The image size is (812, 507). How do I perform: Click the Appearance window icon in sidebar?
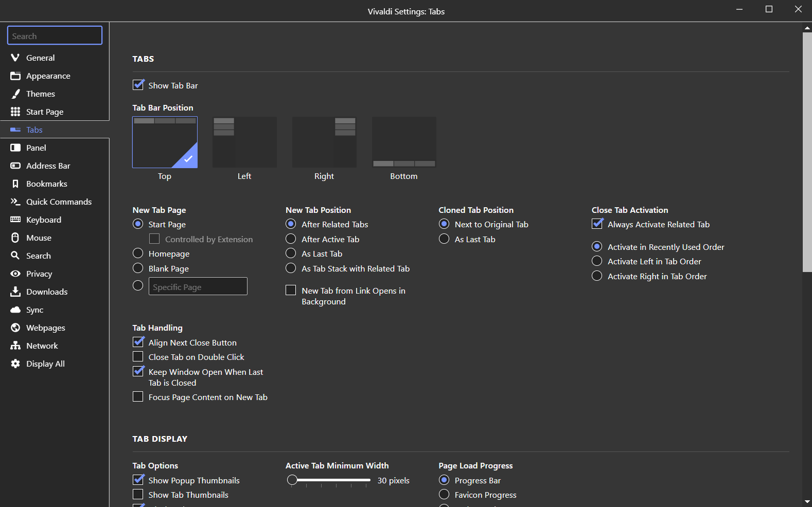click(15, 76)
